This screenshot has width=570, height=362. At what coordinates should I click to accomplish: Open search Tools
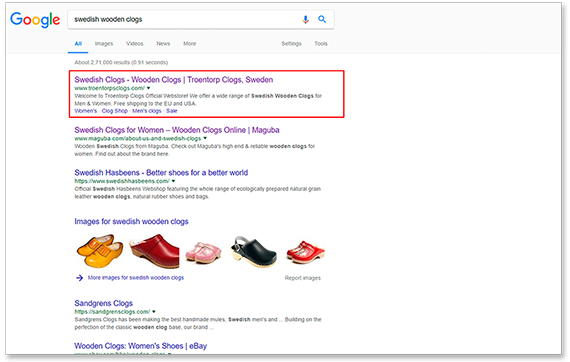tap(321, 44)
